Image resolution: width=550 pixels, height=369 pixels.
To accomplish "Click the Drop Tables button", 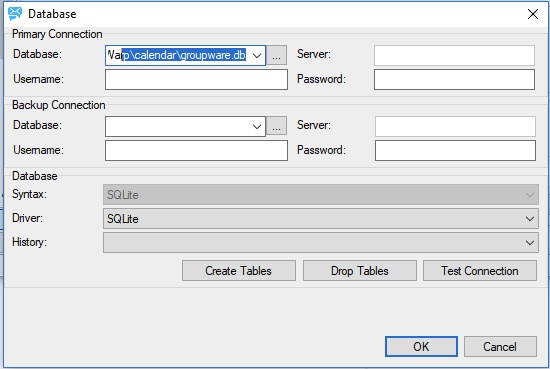I will [x=360, y=271].
